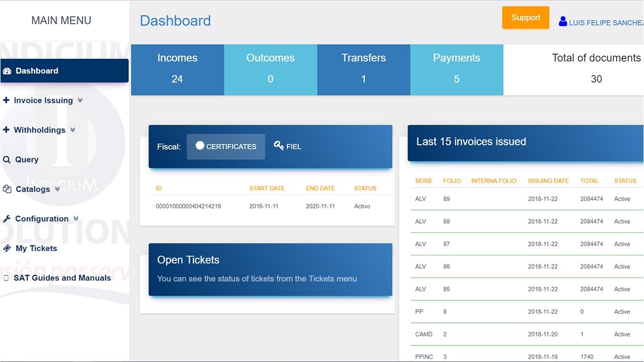Click certificate end date 2020-11-11

click(320, 206)
